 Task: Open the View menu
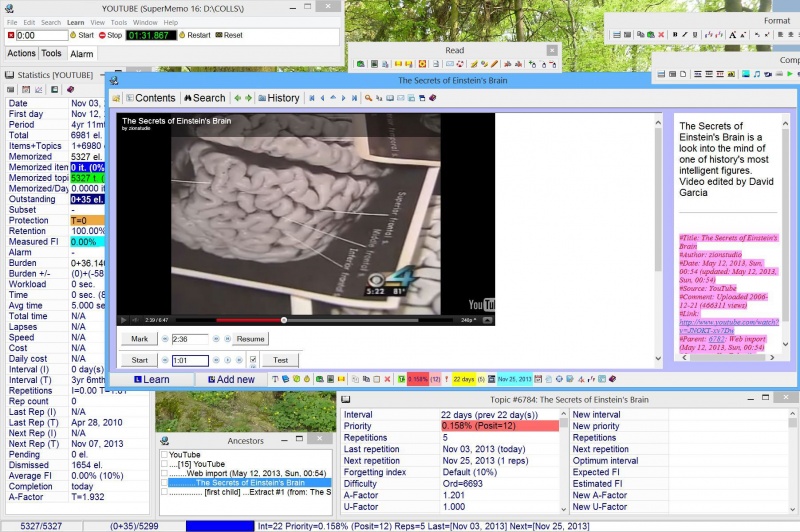pos(97,22)
